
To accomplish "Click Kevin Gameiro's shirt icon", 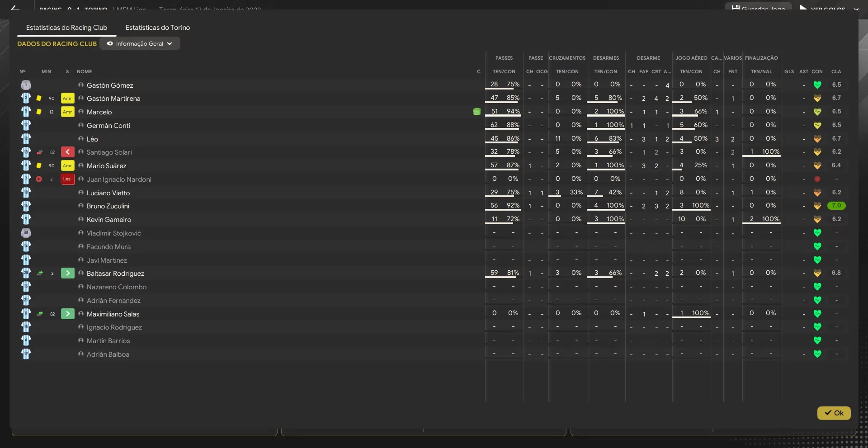I will pyautogui.click(x=26, y=219).
